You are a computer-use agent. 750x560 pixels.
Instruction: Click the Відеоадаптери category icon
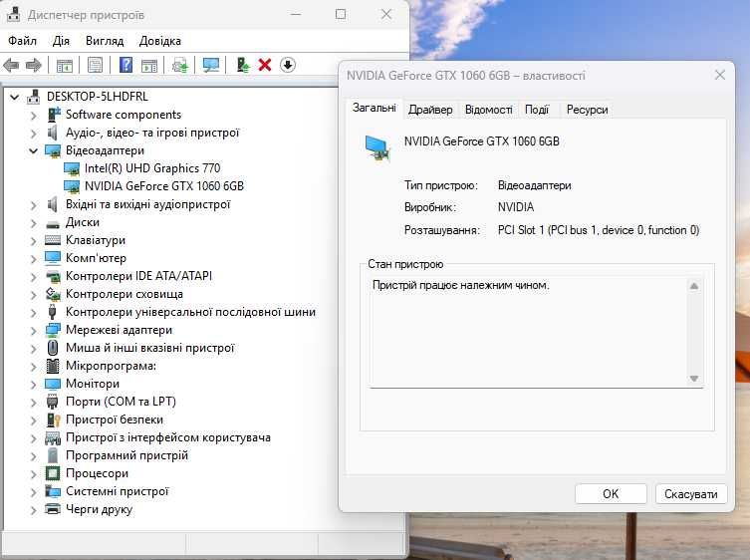53,150
